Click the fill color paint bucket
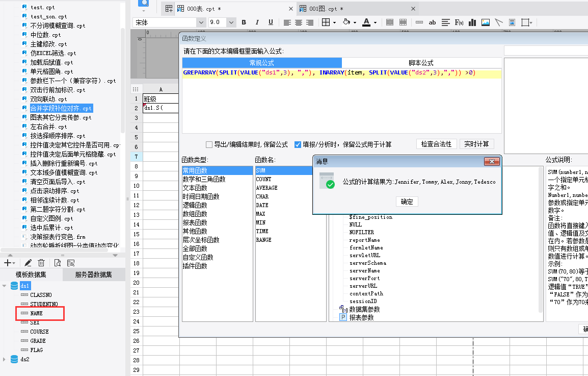 tap(346, 22)
